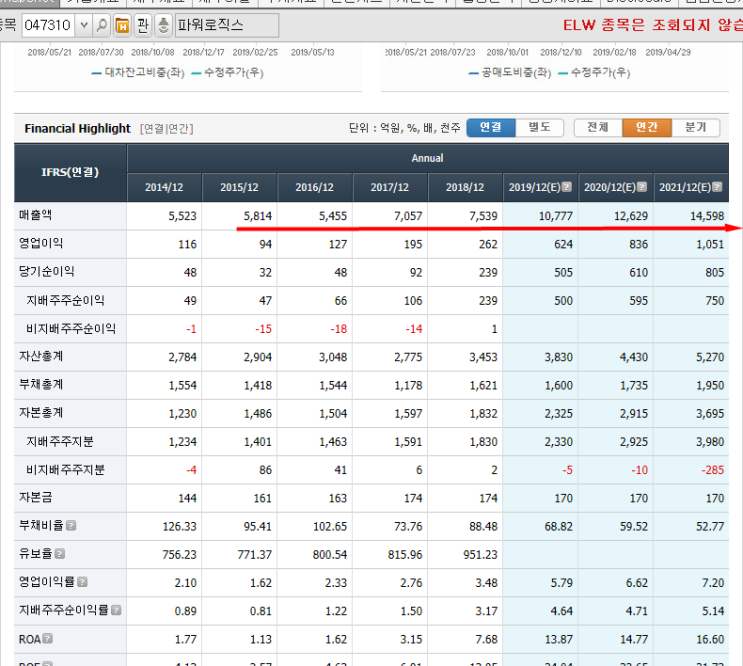Click the [연결|연간] label
Screen dimensions: 743x666
click(x=167, y=129)
